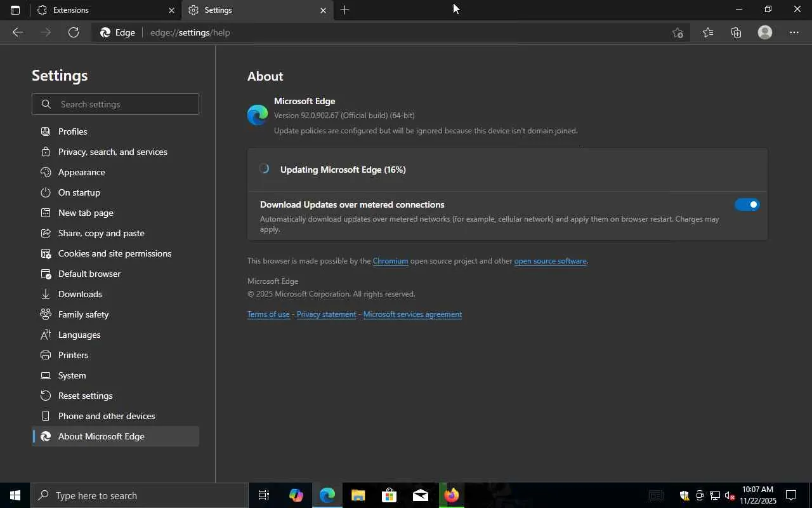812x508 pixels.
Task: Open the Terms of use link
Action: 268,314
